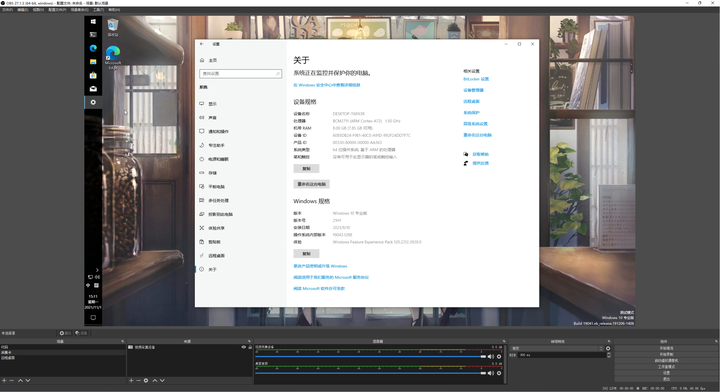Click the search box in captured Settings window
This screenshot has width=720, height=392.
point(241,73)
